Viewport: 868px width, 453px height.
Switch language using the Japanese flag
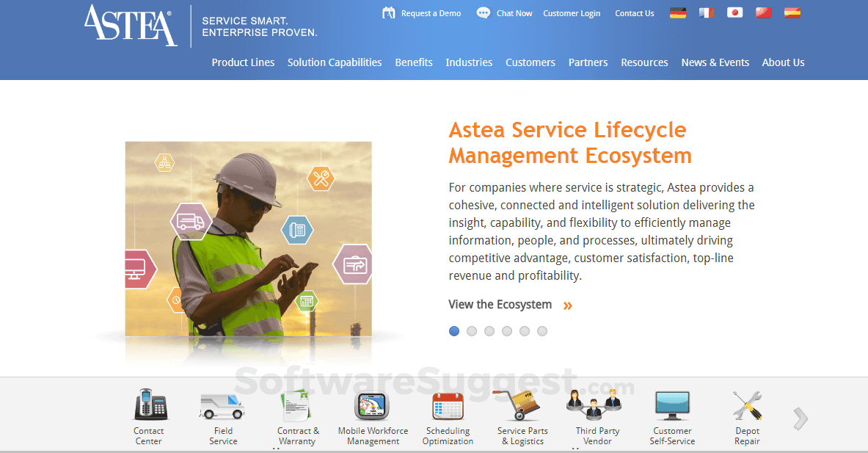coord(734,12)
